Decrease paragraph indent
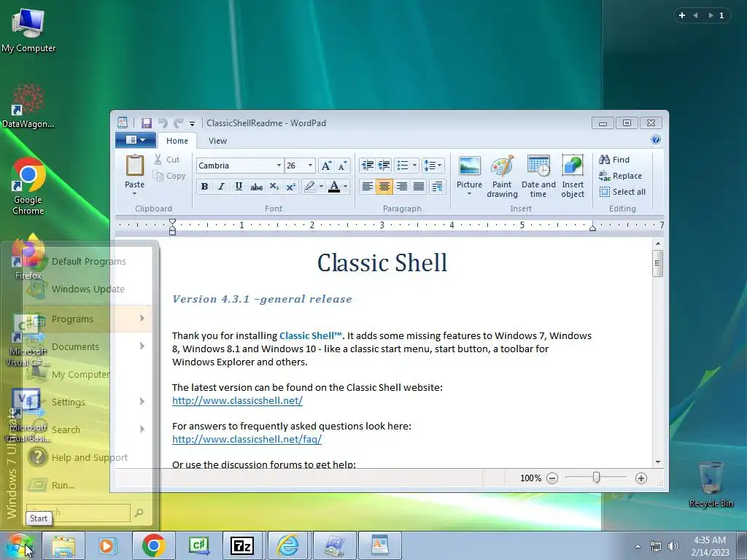This screenshot has height=560, width=747. coord(368,166)
